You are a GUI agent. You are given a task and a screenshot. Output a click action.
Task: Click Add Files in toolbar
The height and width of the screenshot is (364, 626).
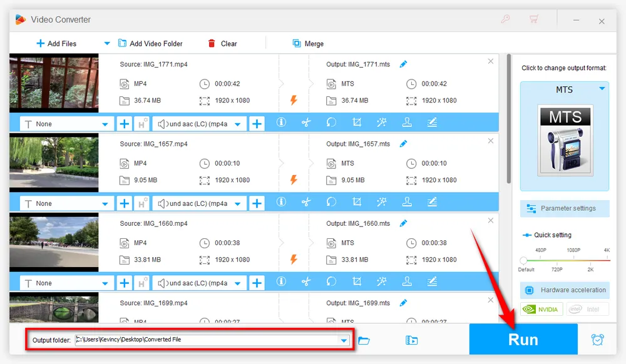(x=56, y=43)
